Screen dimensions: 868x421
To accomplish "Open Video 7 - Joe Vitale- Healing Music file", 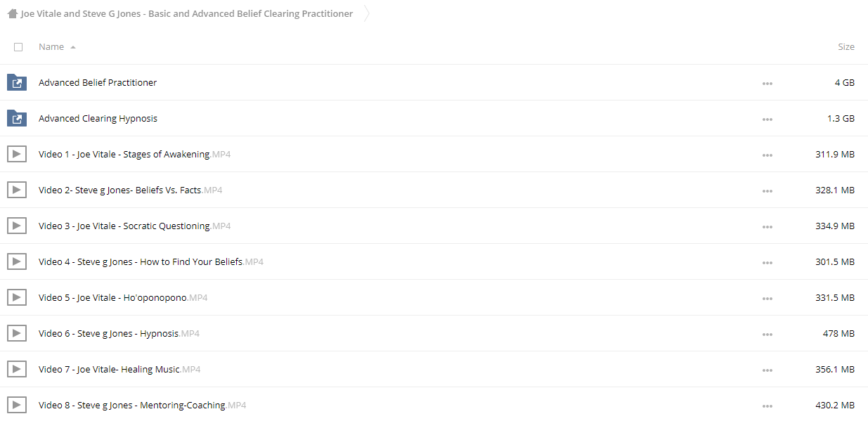I will pyautogui.click(x=119, y=370).
